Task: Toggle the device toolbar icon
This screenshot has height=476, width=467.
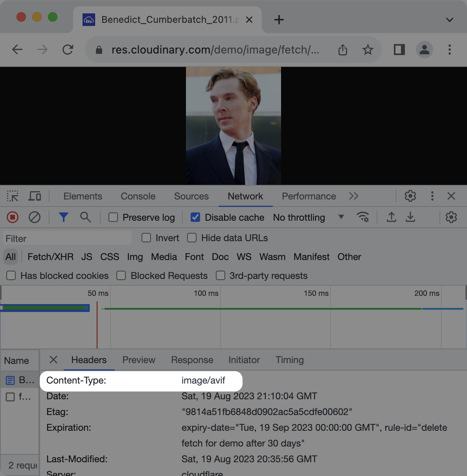Action: 35,196
